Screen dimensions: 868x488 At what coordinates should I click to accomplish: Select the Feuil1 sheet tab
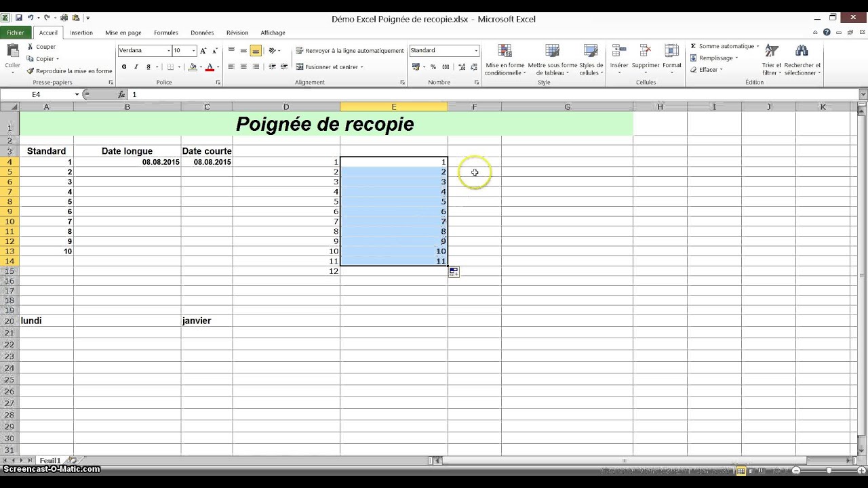click(x=50, y=460)
